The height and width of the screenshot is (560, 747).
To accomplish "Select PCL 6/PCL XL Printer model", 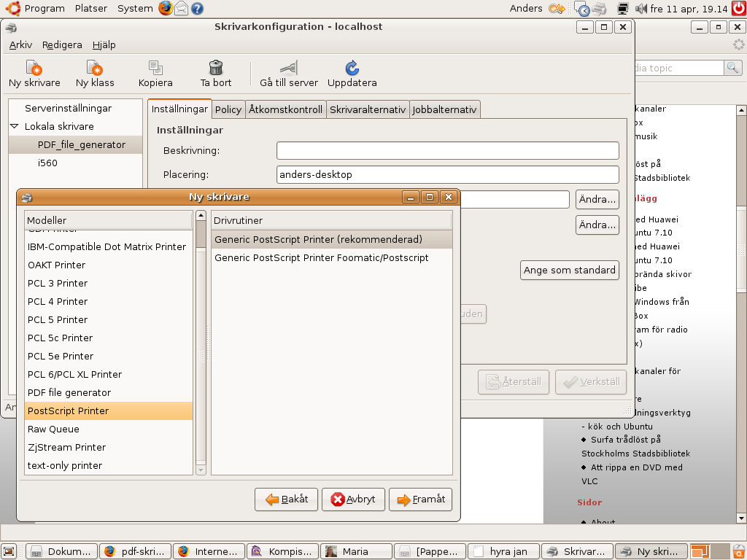I will click(x=109, y=374).
